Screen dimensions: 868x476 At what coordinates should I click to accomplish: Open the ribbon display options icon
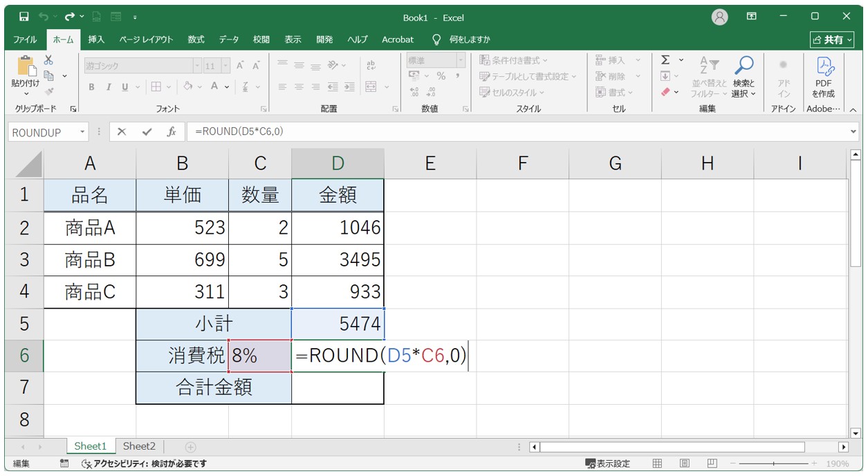click(x=752, y=17)
